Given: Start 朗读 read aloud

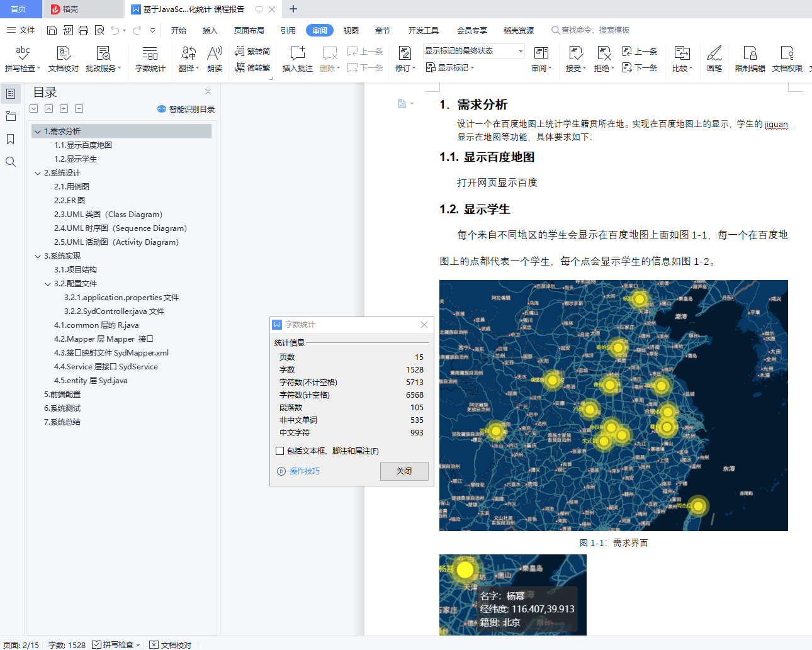Looking at the screenshot, I should (215, 59).
